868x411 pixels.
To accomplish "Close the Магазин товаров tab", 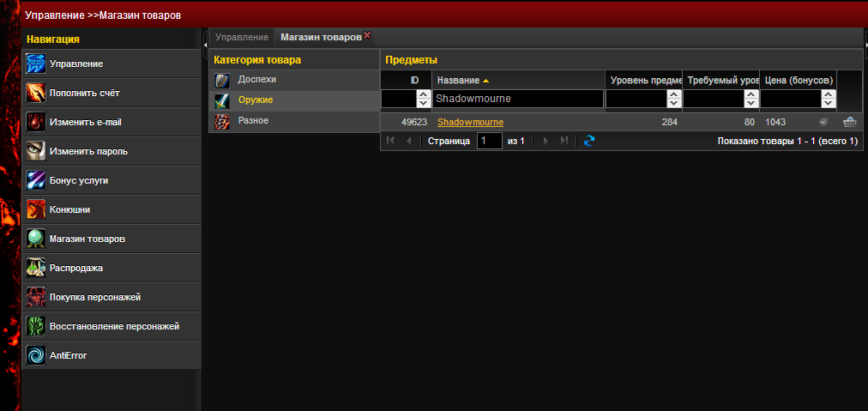I will click(x=367, y=35).
